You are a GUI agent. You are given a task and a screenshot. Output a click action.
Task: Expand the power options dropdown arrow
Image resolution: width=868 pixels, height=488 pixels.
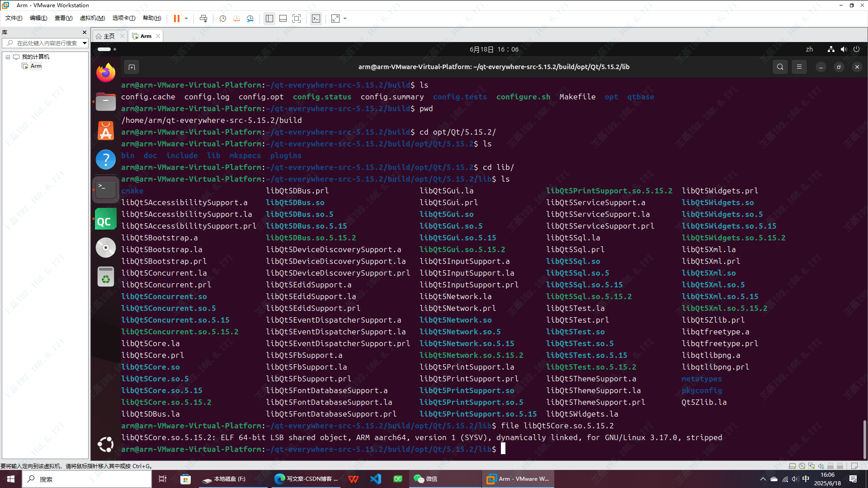[186, 19]
